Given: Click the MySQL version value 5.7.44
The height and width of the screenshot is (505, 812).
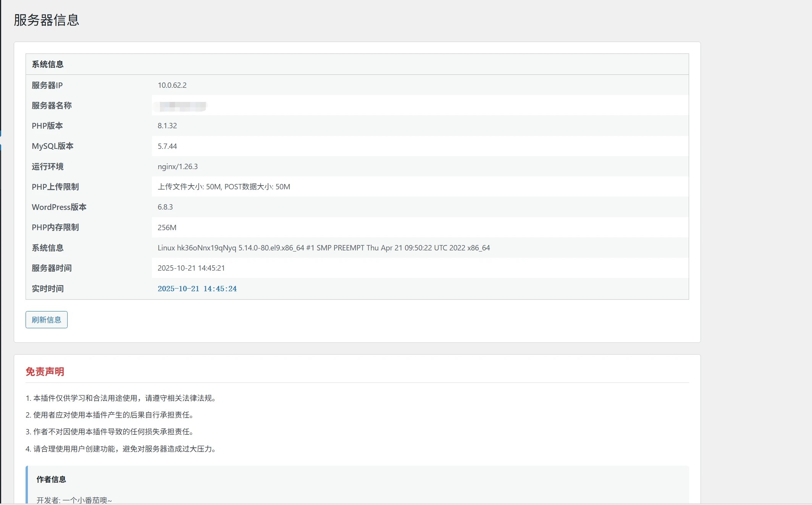Looking at the screenshot, I should 167,146.
